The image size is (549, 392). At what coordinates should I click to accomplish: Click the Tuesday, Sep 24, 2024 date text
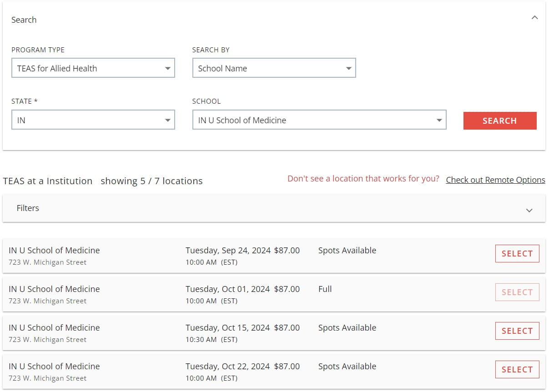point(228,251)
